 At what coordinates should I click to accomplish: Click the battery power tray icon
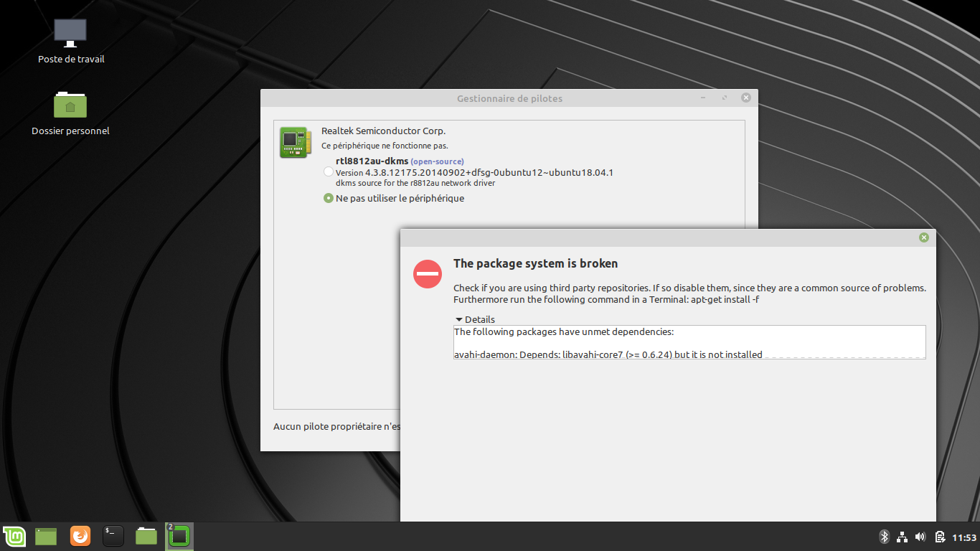[939, 537]
